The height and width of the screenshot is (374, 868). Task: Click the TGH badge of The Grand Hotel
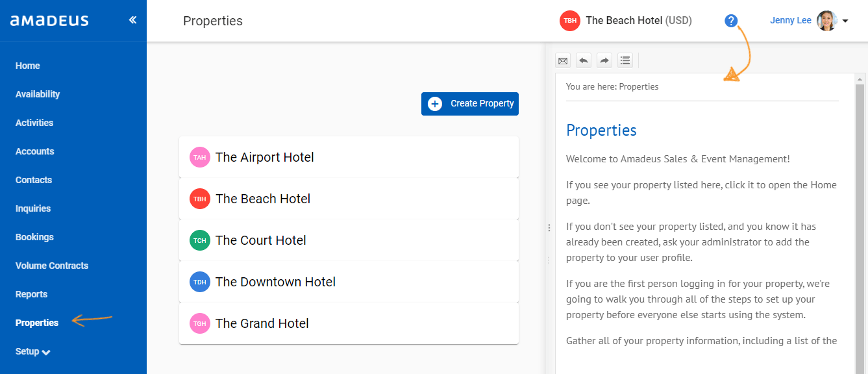coord(200,323)
